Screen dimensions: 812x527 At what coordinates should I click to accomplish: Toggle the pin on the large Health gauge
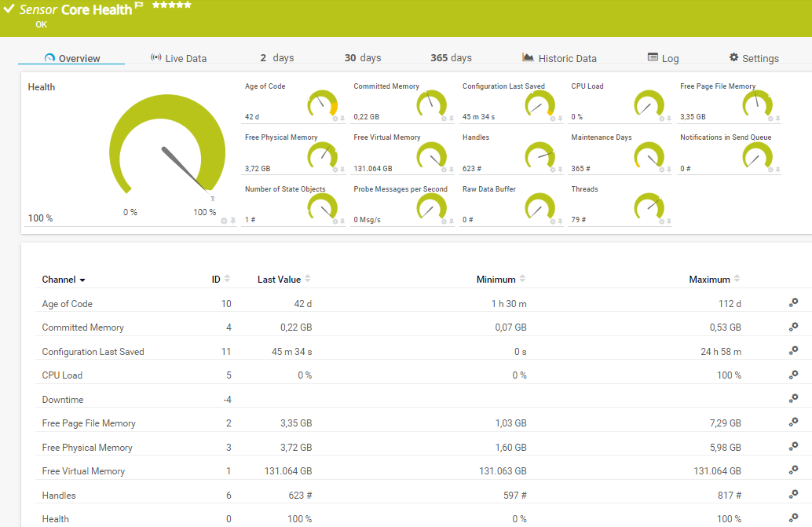[232, 221]
